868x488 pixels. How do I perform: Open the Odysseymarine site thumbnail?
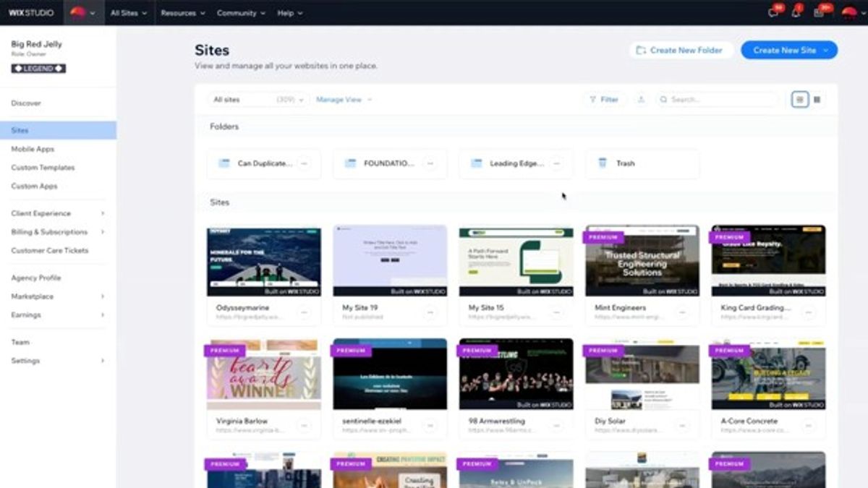pos(264,260)
